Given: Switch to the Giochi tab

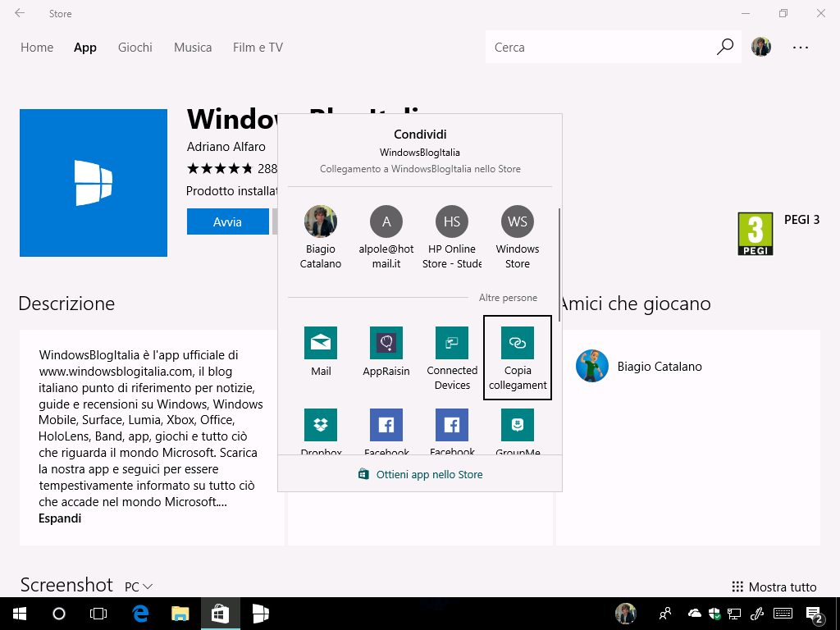Looking at the screenshot, I should [x=135, y=47].
